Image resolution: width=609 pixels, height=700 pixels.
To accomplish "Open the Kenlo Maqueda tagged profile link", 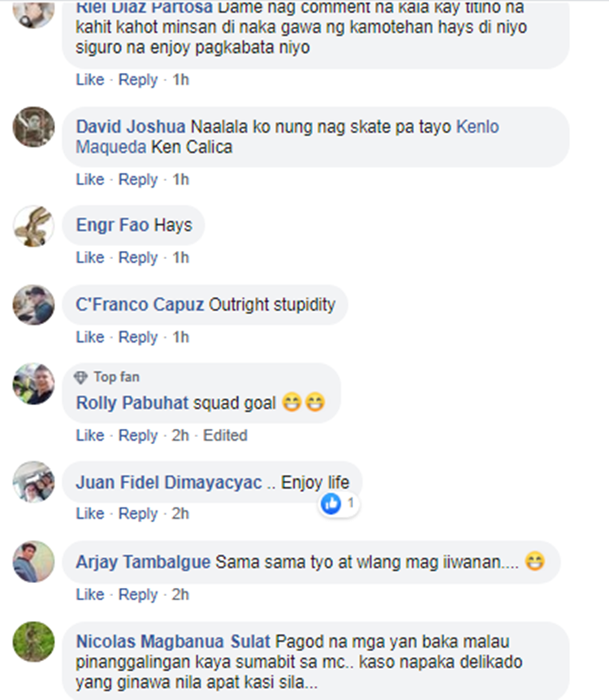I will 287,136.
